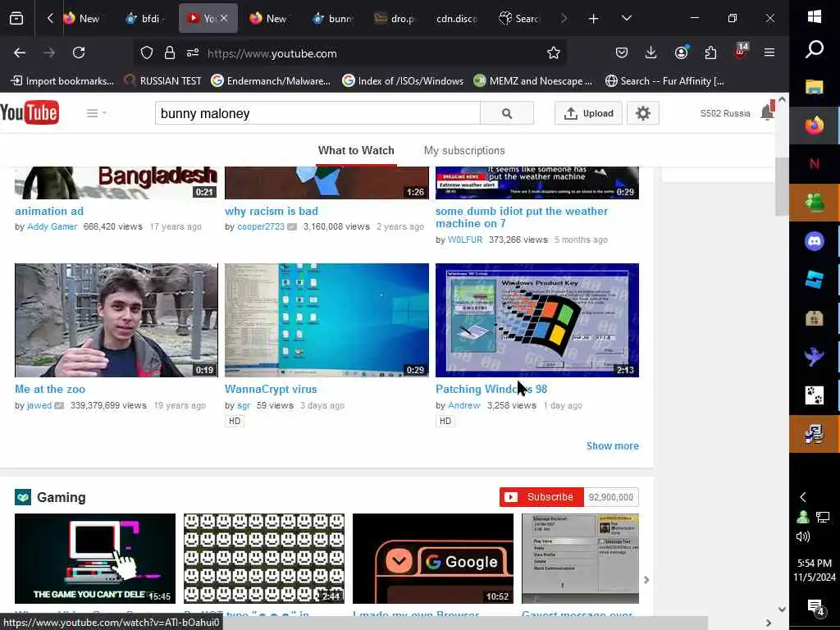
Task: Open Firefox downloads arrow icon
Action: (651, 52)
